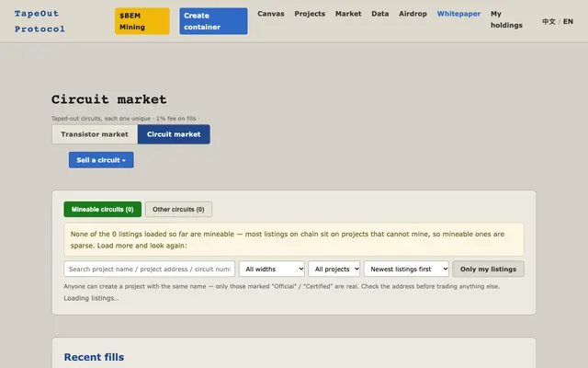Open the $BEM Mining page
The image size is (588, 368).
(142, 21)
